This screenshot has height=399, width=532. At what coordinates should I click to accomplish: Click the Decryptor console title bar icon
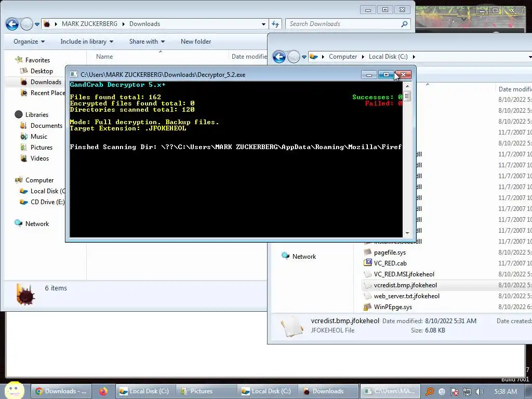click(x=73, y=74)
